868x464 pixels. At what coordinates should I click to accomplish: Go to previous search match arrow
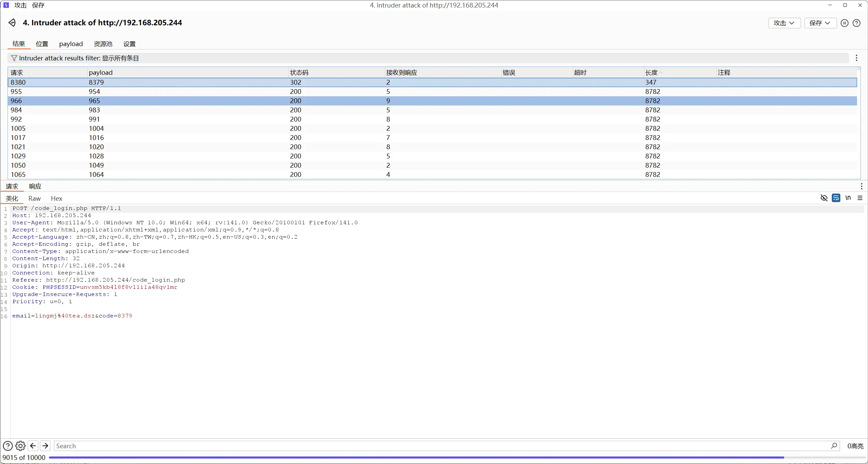[33, 446]
